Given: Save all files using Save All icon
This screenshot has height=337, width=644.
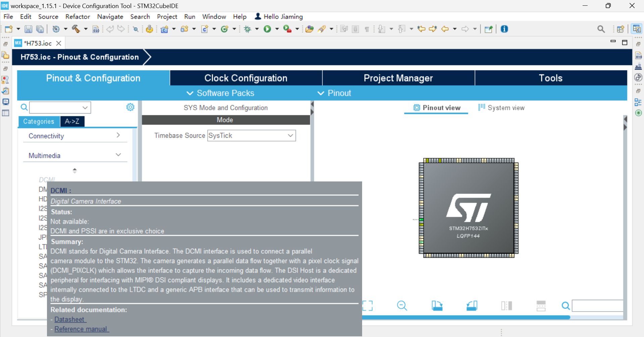Looking at the screenshot, I should point(40,29).
